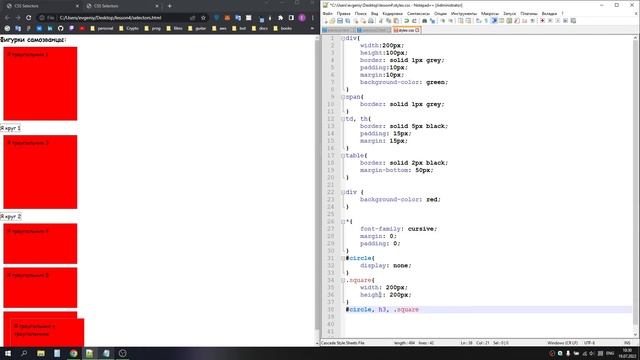Open the Макросы menu in Notepad++
Image resolution: width=640 pixels, height=360 pixels.
(489, 13)
